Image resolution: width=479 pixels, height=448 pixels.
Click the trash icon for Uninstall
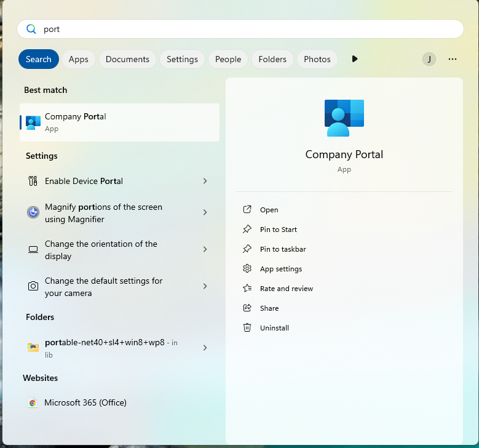tap(247, 327)
